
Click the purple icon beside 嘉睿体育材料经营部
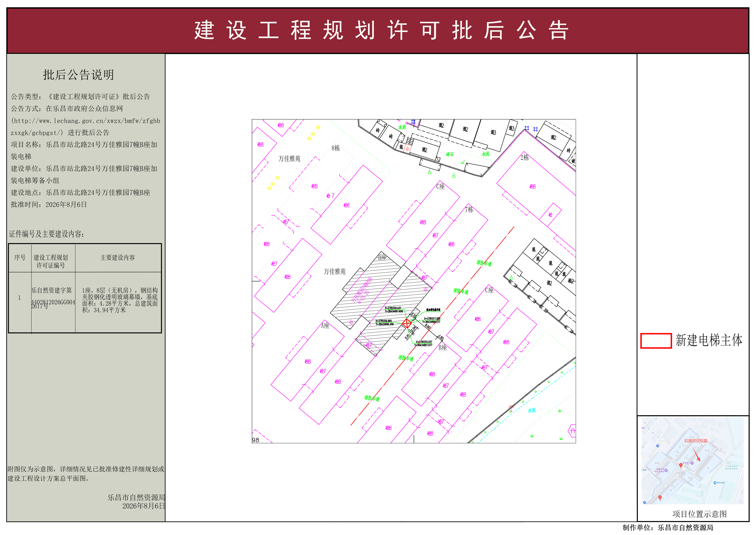click(x=666, y=470)
